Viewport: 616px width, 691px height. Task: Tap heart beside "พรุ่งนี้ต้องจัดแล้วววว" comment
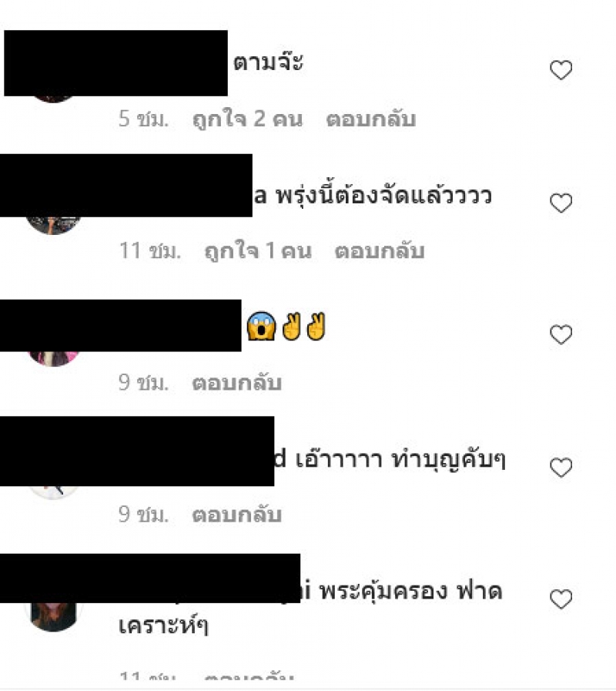[561, 203]
